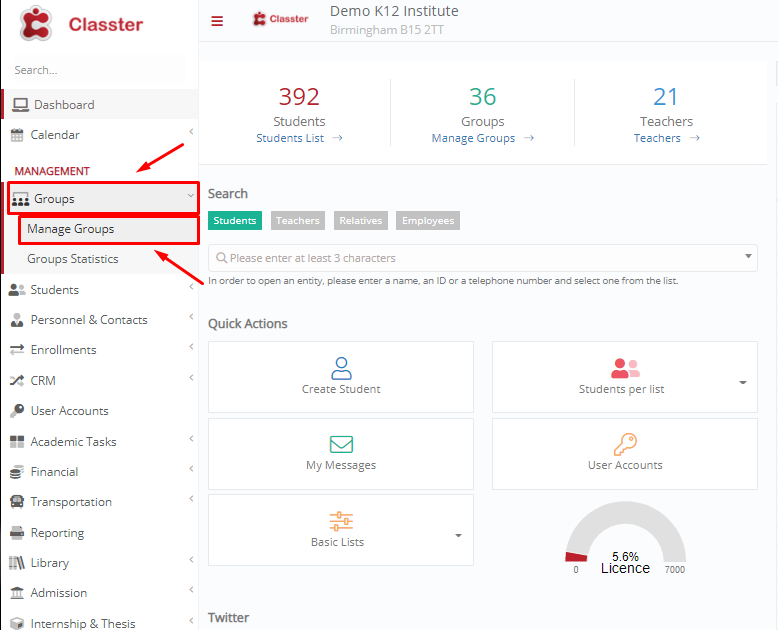Viewport: 778px width, 630px height.
Task: Collapse the Groups menu chevron
Action: click(x=191, y=195)
